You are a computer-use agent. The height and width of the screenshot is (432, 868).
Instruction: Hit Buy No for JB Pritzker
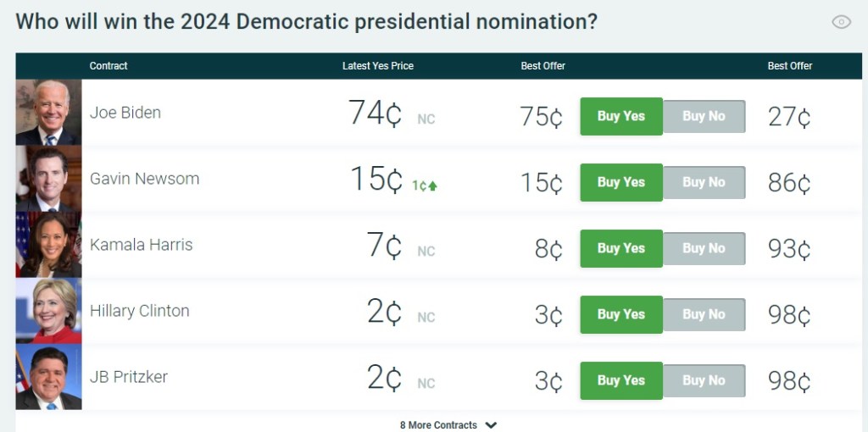pyautogui.click(x=704, y=380)
